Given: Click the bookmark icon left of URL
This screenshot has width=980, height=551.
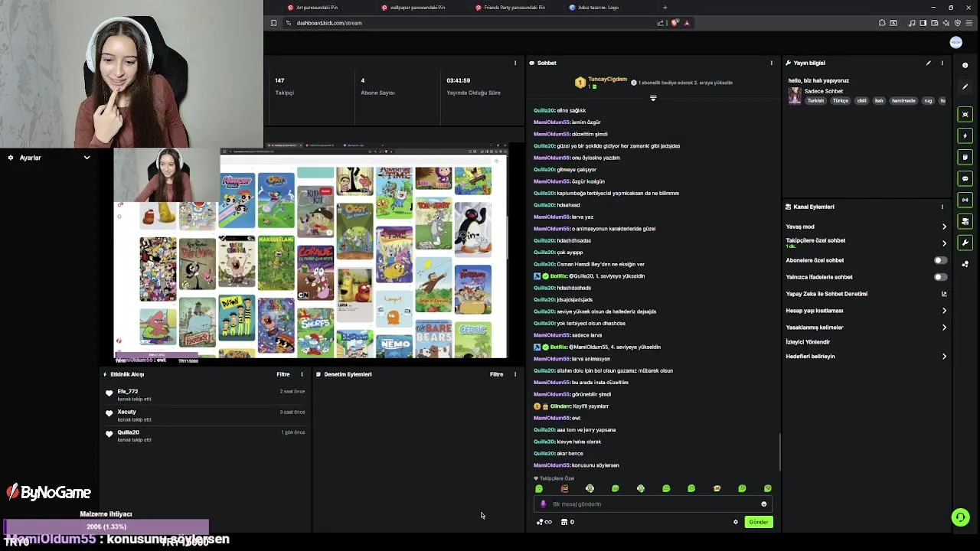Looking at the screenshot, I should pos(273,23).
